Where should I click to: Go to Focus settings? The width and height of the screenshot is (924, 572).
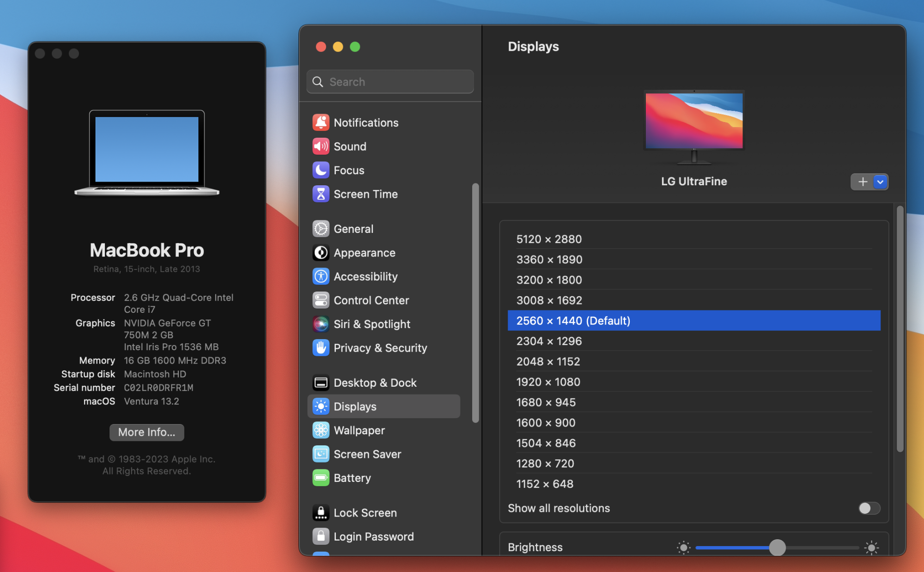click(349, 170)
